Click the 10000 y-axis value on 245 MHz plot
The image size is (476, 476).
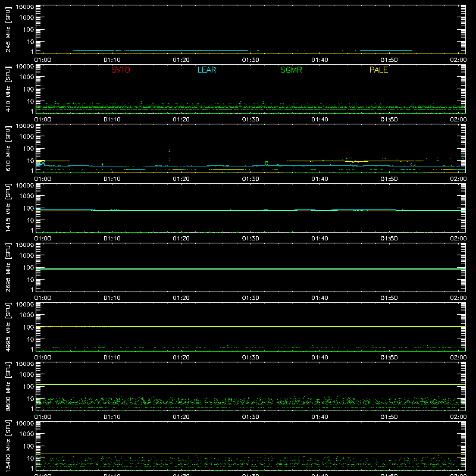(25, 7)
